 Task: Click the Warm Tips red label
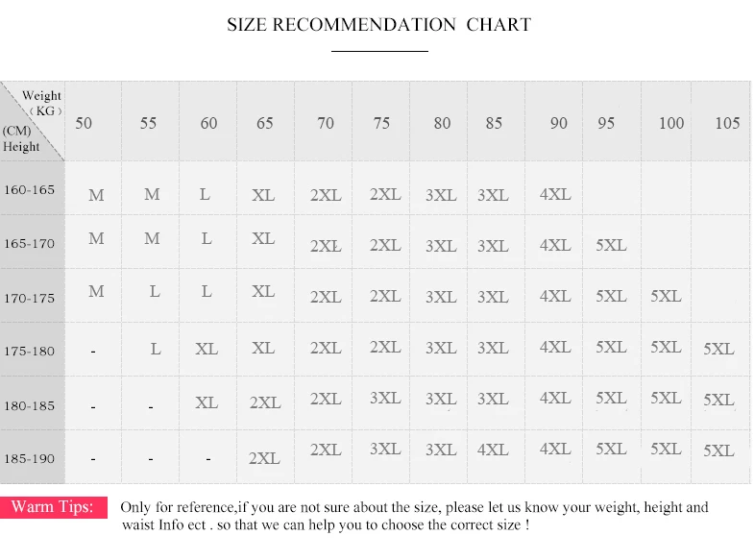(x=54, y=507)
